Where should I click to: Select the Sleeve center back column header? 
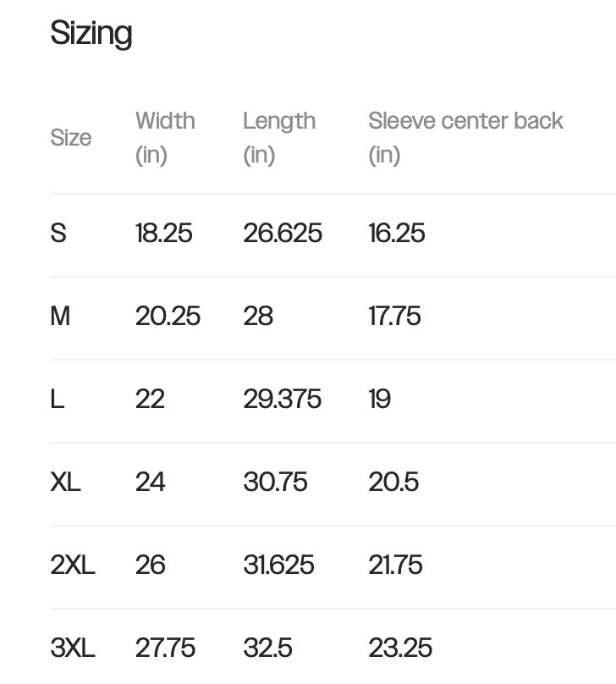(x=465, y=137)
